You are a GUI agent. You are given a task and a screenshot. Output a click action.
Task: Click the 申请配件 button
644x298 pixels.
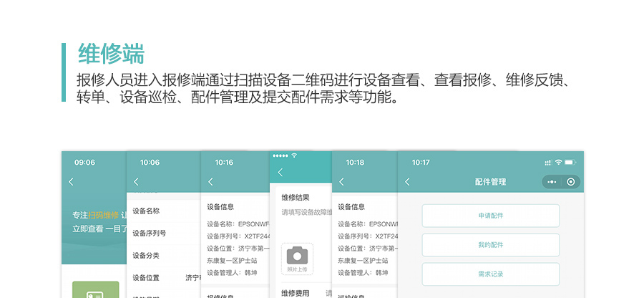tap(490, 216)
